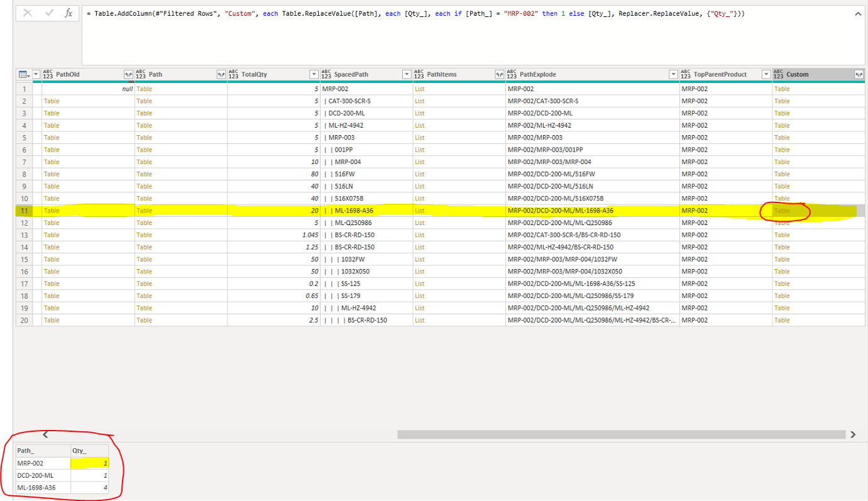Image resolution: width=868 pixels, height=501 pixels.
Task: Change the data type icon of PathExplode column
Action: point(512,74)
